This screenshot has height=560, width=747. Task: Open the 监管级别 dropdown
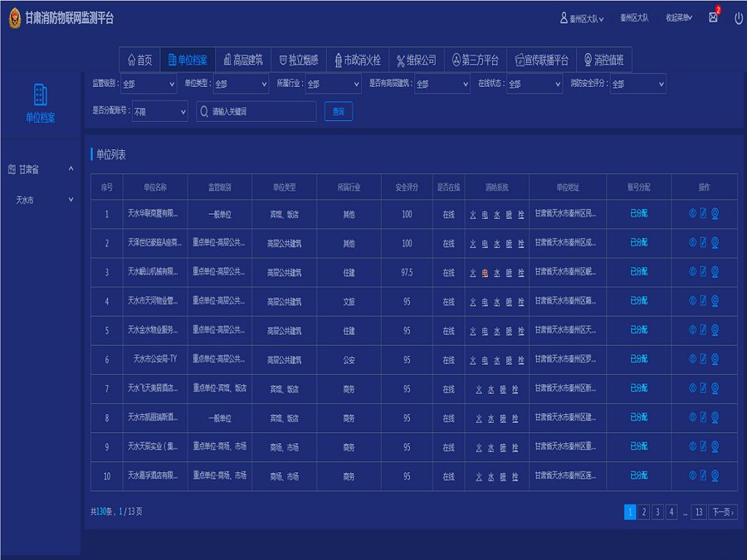tap(149, 84)
